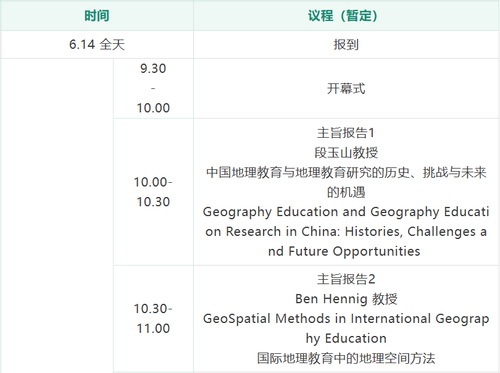Image resolution: width=500 pixels, height=373 pixels.
Task: Click the 10.00 end time of 开幕式
Action: tap(153, 108)
